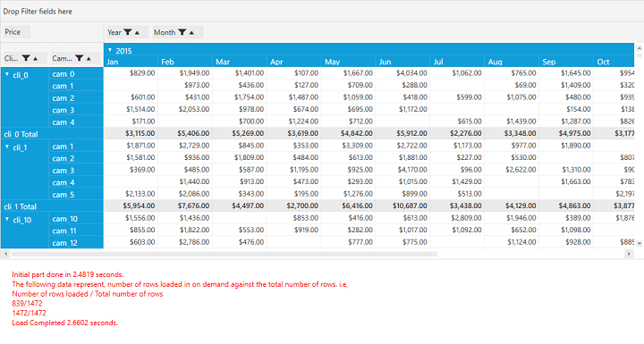The width and height of the screenshot is (644, 344).
Task: Click the 'Load Completed 2.6602 seconds' text
Action: tap(65, 323)
